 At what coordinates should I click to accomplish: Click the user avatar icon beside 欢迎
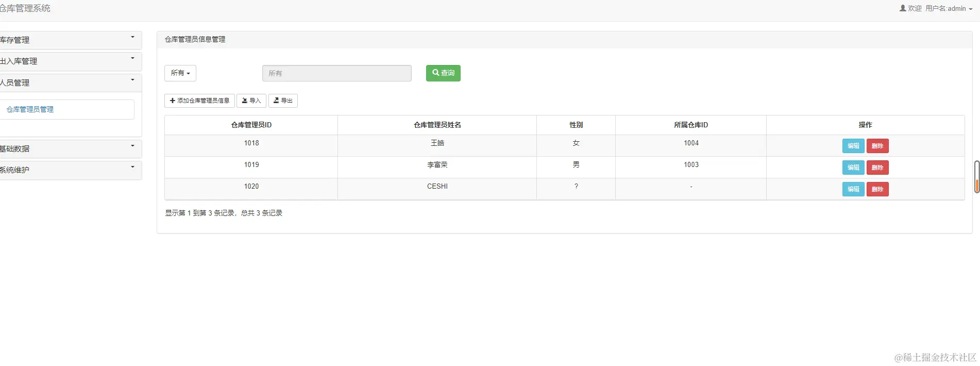903,8
